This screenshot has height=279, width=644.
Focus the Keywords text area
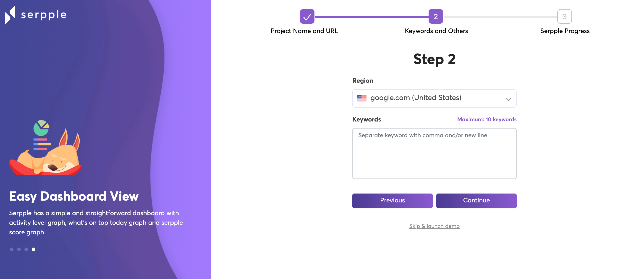[x=434, y=153]
